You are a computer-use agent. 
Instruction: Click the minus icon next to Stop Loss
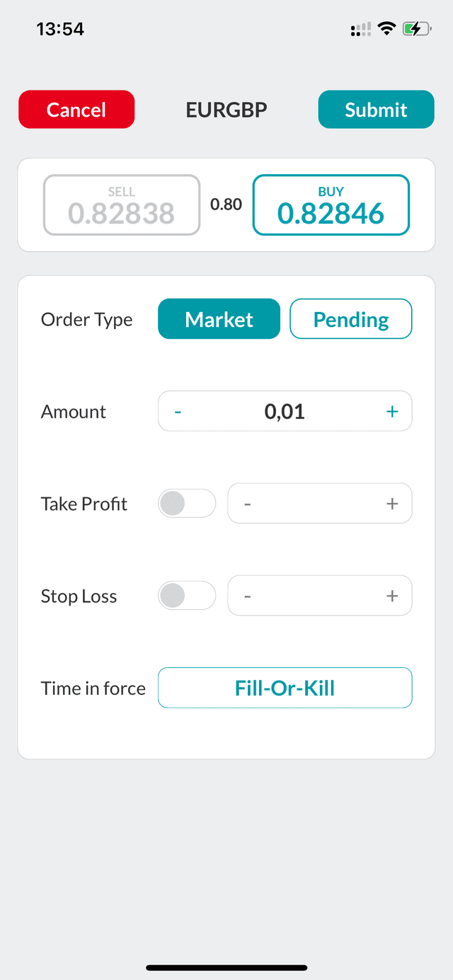point(247,595)
